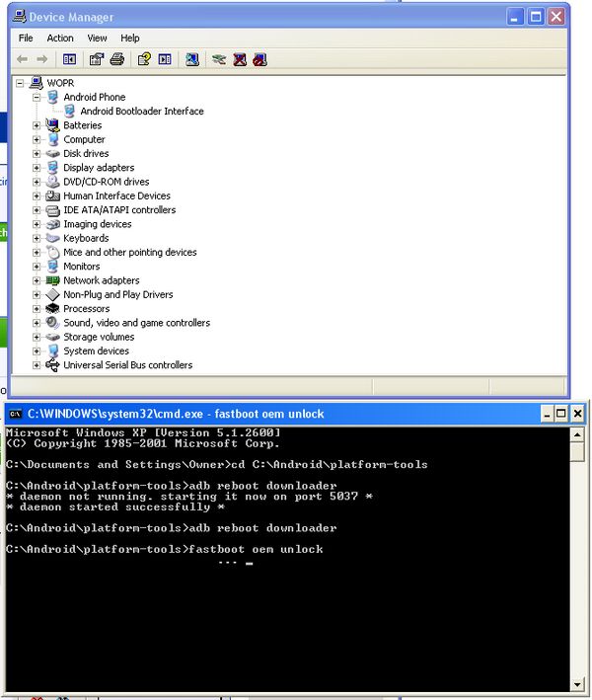Click the toolbar icon right of Help
The height and width of the screenshot is (700, 592).
pos(165,59)
